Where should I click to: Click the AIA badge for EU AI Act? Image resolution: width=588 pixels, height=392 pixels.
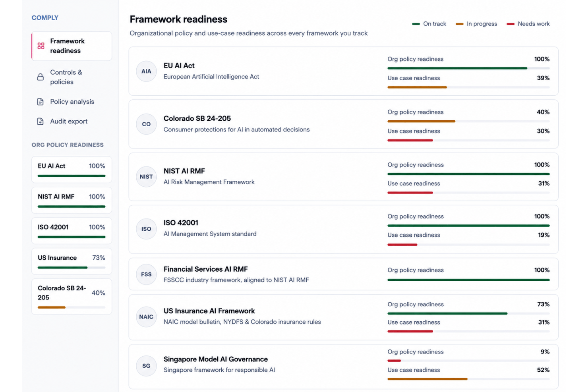click(x=146, y=71)
